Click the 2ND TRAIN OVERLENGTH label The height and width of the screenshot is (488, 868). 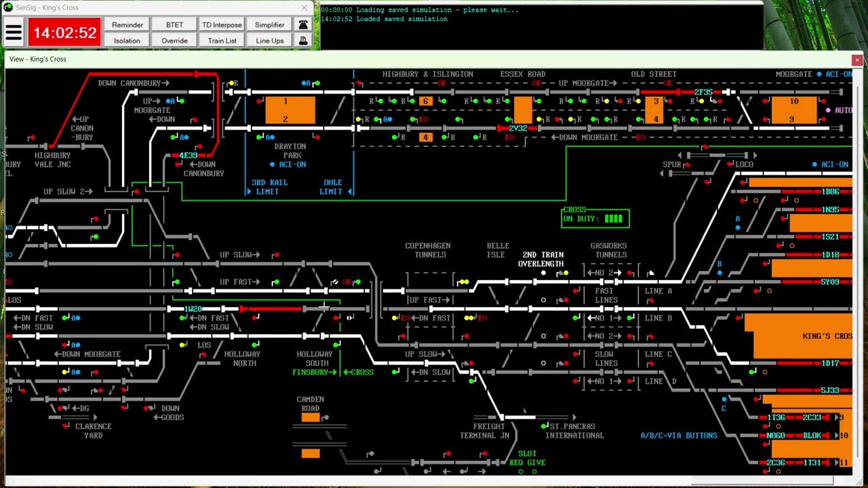(541, 260)
